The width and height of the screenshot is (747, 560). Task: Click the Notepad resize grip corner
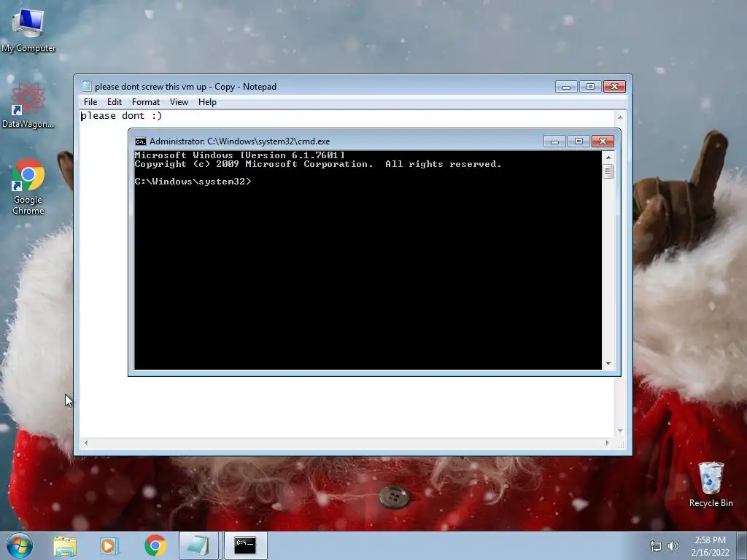tap(621, 444)
